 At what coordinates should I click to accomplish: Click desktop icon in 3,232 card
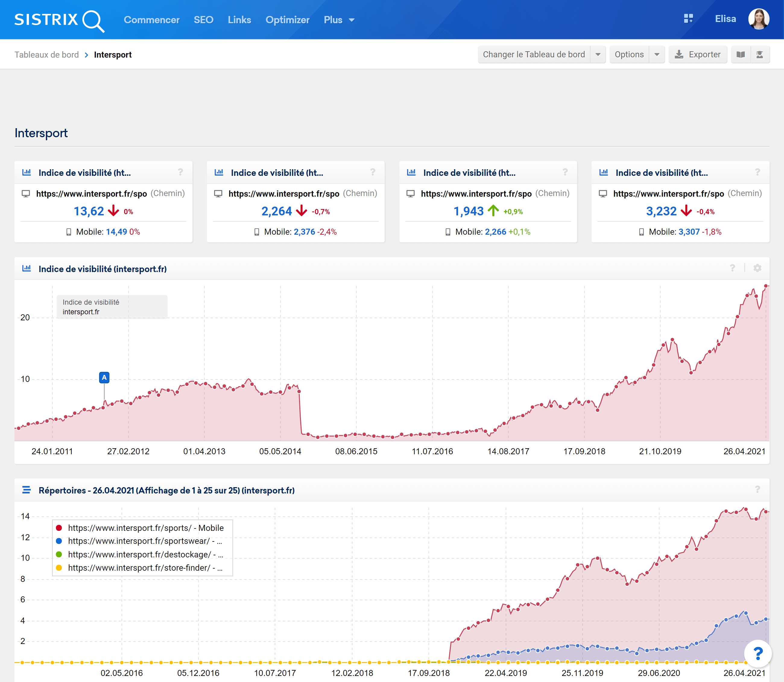(603, 193)
